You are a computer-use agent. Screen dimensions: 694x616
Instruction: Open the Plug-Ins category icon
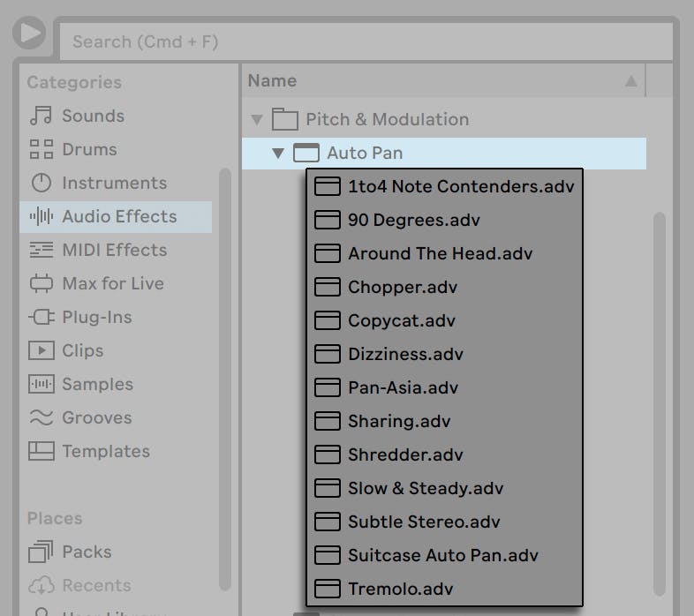tap(41, 317)
